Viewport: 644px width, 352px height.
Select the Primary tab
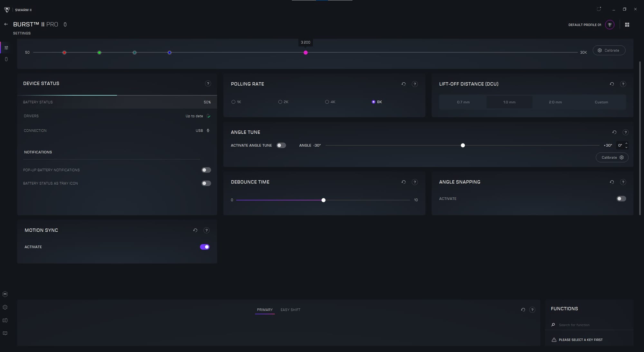(x=265, y=310)
